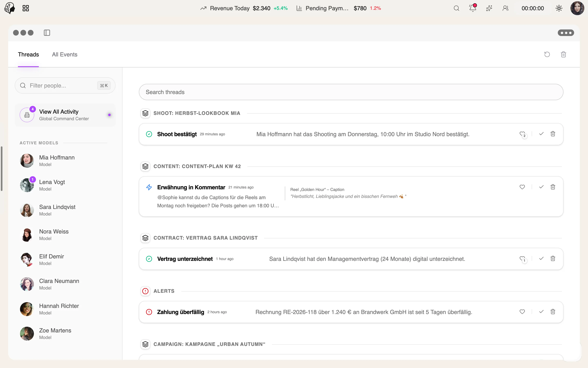
Task: Click the search icon in top bar
Action: click(456, 8)
